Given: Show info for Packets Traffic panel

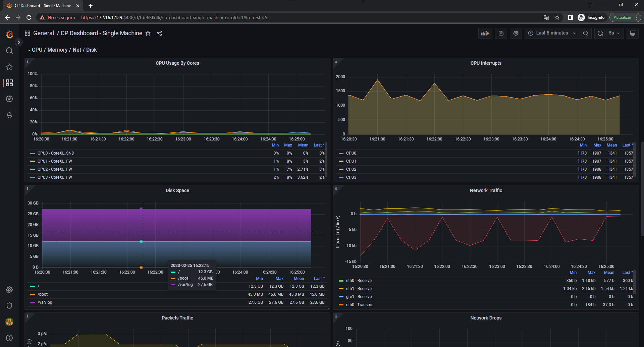Looking at the screenshot, I should coord(28,316).
